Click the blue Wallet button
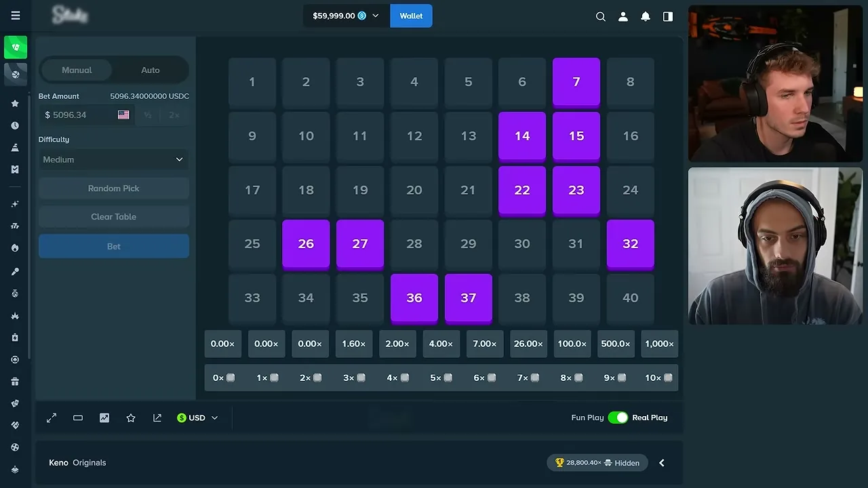 coord(411,16)
